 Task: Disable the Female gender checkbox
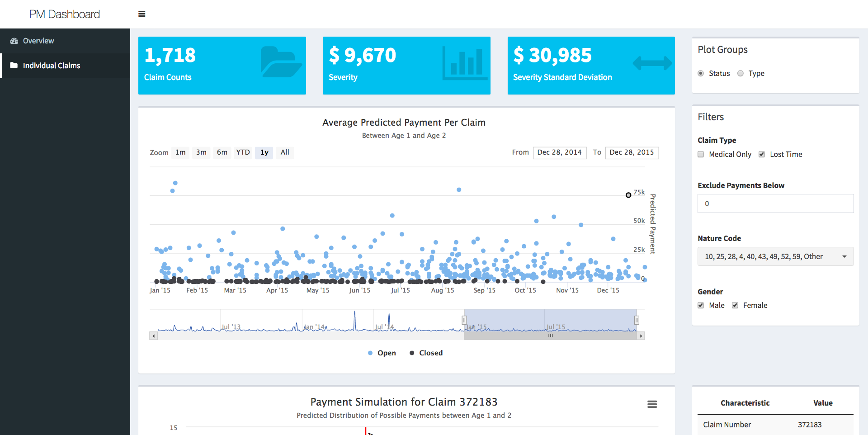click(735, 305)
